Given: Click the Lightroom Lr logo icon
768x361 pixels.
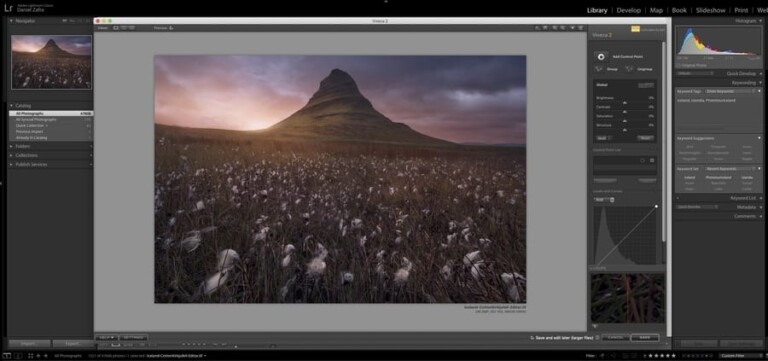Looking at the screenshot, I should [8, 8].
